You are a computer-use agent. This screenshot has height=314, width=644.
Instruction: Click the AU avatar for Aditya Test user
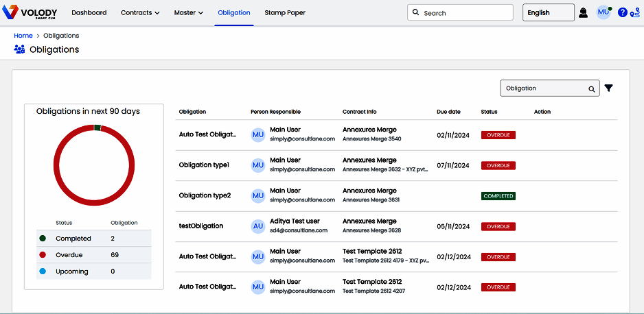tap(258, 226)
